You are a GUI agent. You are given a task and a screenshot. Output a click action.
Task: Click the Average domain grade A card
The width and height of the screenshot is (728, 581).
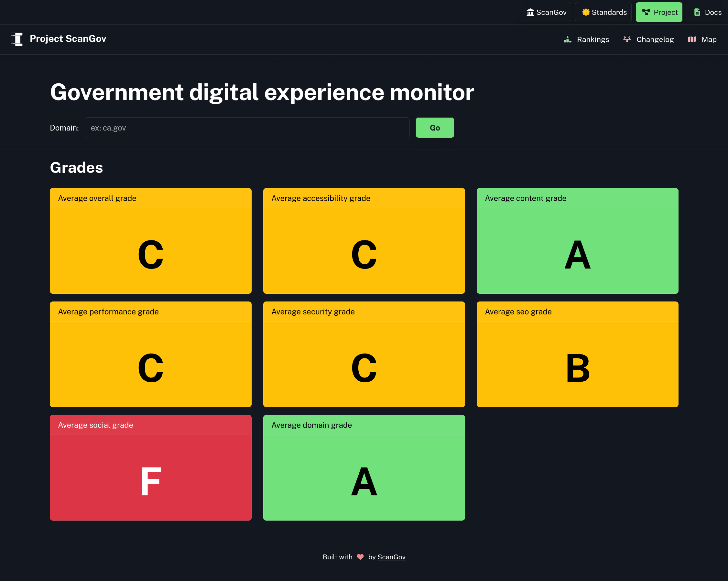[364, 468]
